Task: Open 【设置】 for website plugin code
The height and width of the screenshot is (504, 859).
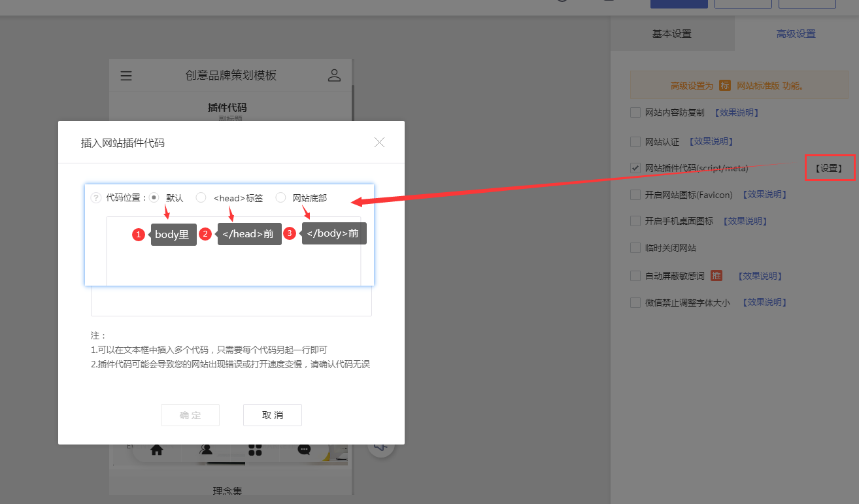Action: 829,168
